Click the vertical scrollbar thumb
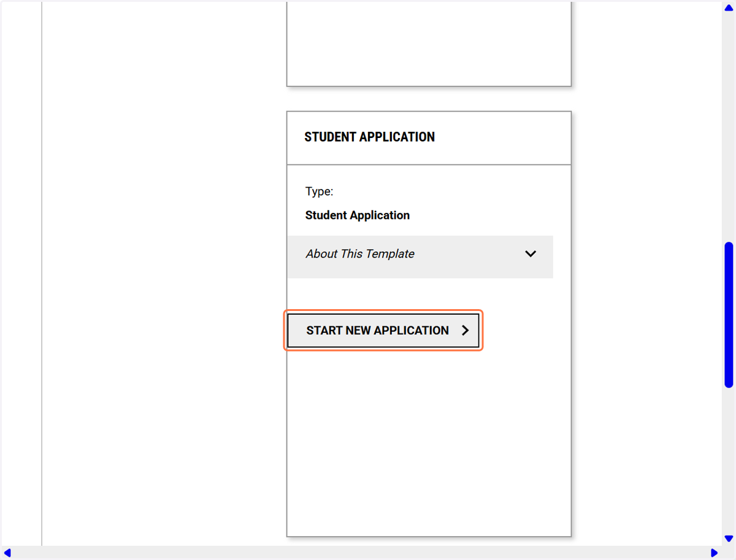Screen dimensions: 736x560 pos(729,315)
